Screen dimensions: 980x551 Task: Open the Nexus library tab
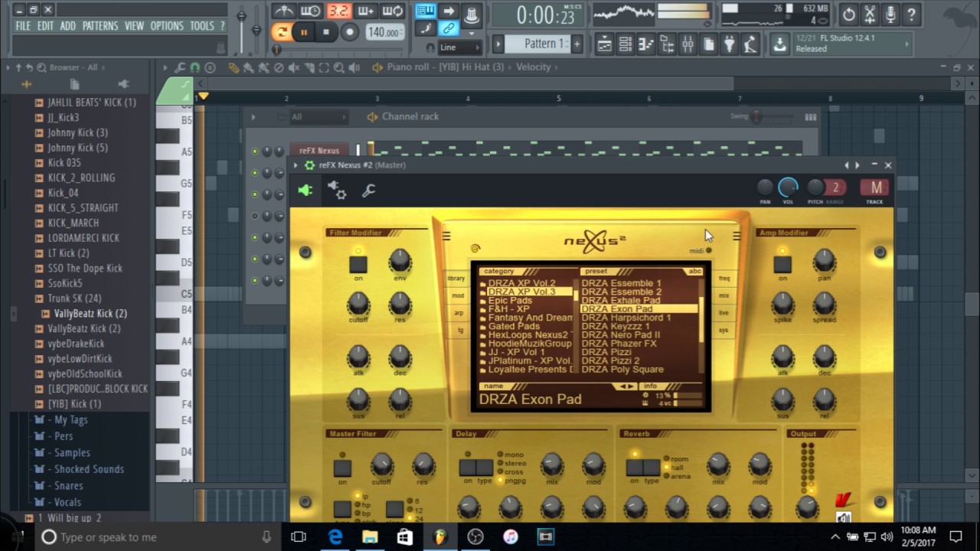click(456, 279)
